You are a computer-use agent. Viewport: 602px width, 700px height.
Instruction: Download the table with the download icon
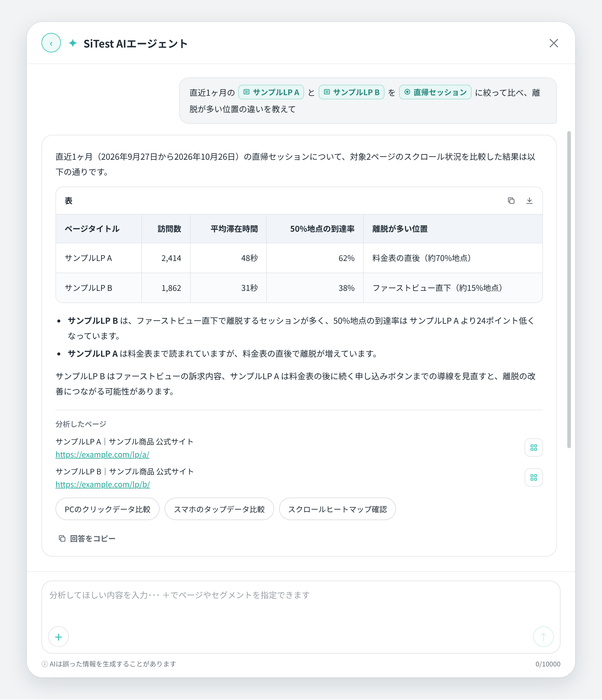(x=529, y=201)
